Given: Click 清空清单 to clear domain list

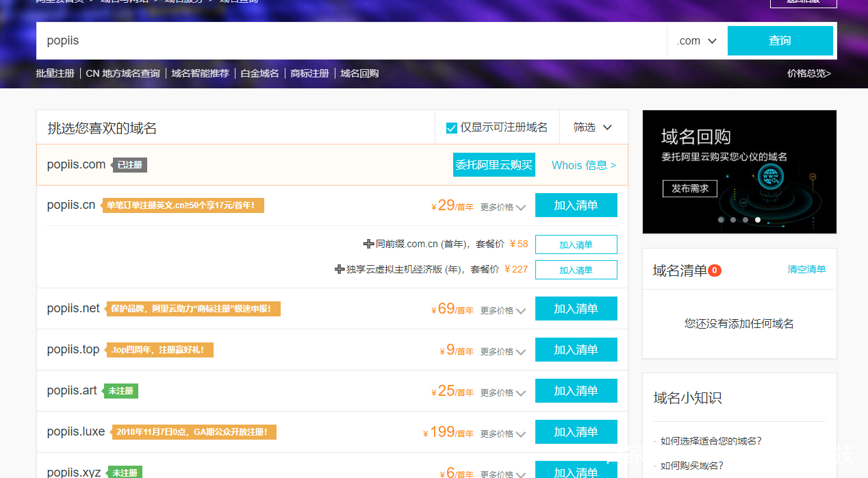Looking at the screenshot, I should click(x=806, y=269).
